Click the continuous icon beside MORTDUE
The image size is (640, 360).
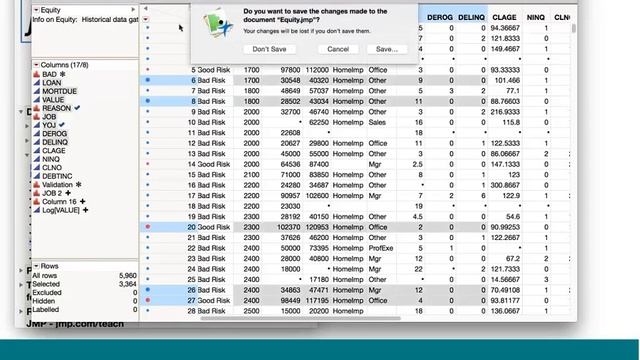coord(36,91)
